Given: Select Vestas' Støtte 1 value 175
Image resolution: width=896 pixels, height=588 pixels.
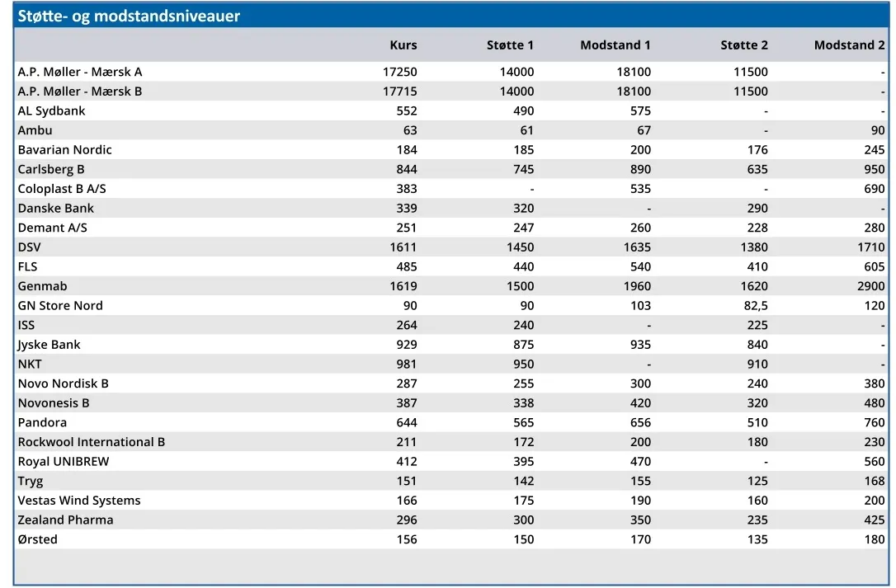Looking at the screenshot, I should [523, 500].
